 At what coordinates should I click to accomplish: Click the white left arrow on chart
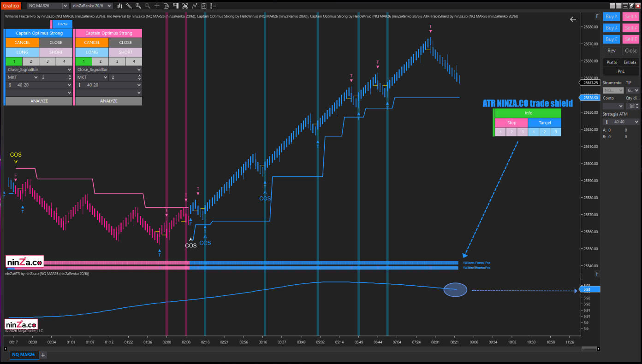pos(573,19)
